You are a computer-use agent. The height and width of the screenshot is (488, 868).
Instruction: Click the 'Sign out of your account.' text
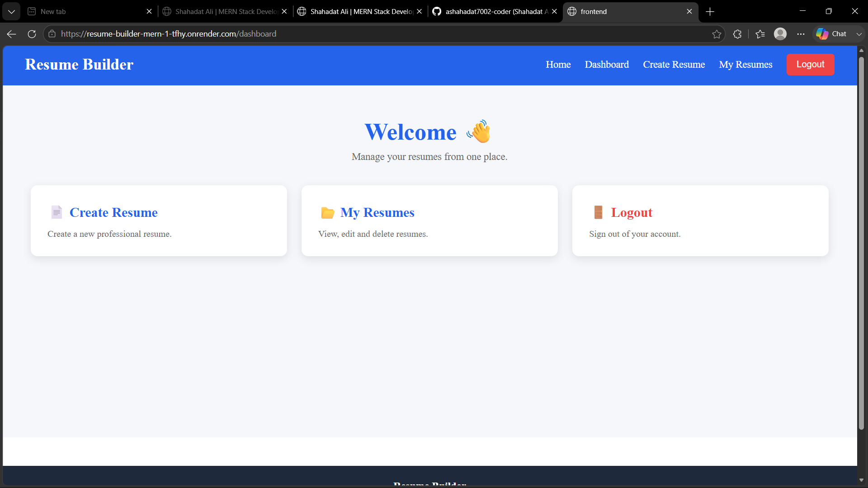(635, 234)
